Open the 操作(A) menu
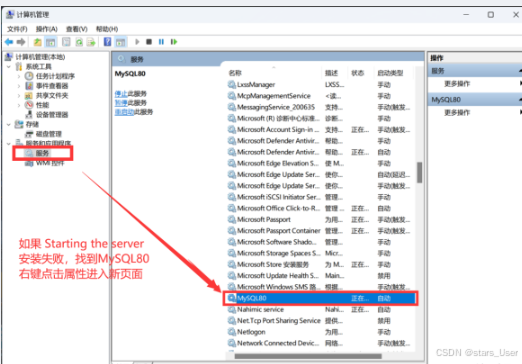Image resolution: width=522 pixels, height=364 pixels. coord(47,29)
